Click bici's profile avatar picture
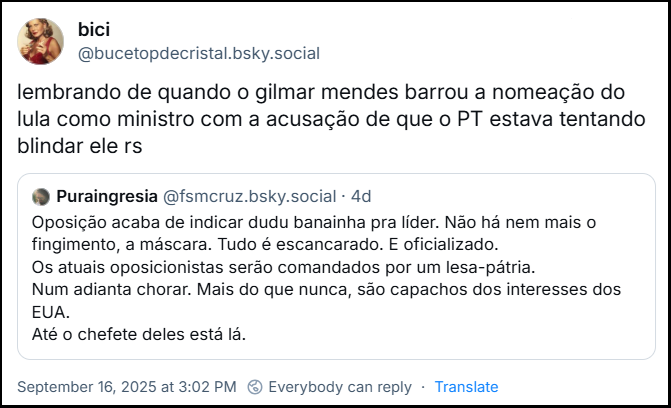 tap(41, 41)
